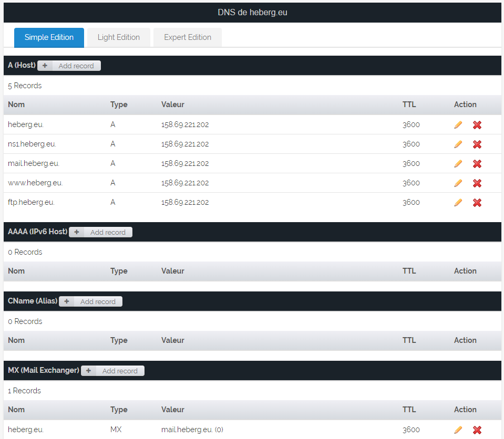Screen dimensions: 504x439
Task: Edit the www.heberg.eu. record
Action: (x=458, y=183)
